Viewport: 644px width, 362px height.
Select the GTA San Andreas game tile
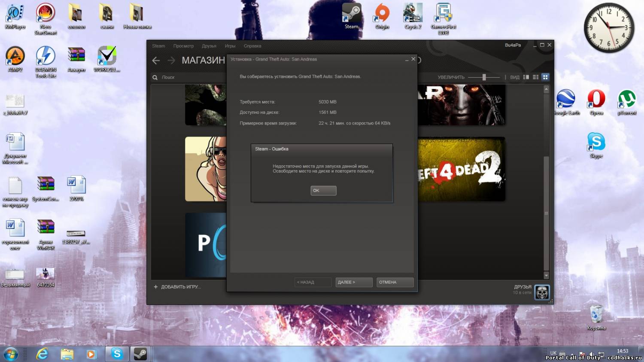[x=206, y=169]
